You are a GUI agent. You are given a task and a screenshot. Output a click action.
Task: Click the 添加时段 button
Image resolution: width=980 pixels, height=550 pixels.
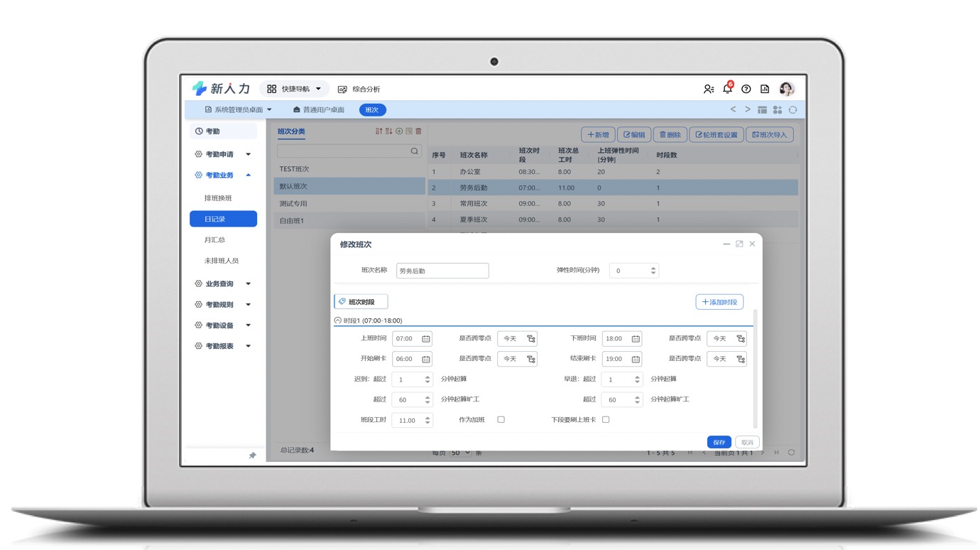pos(719,302)
